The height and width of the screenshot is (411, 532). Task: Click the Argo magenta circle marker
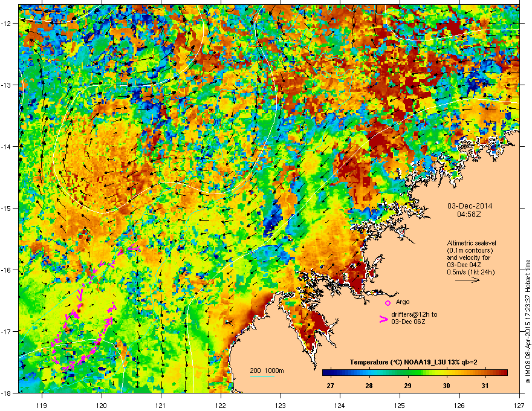[388, 303]
